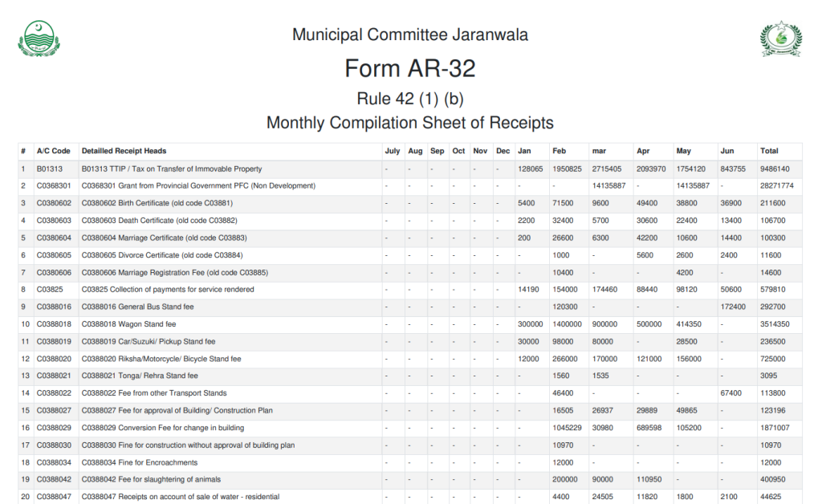Click the A/C Code column header
Viewport: 822px width, 504px height.
[54, 151]
